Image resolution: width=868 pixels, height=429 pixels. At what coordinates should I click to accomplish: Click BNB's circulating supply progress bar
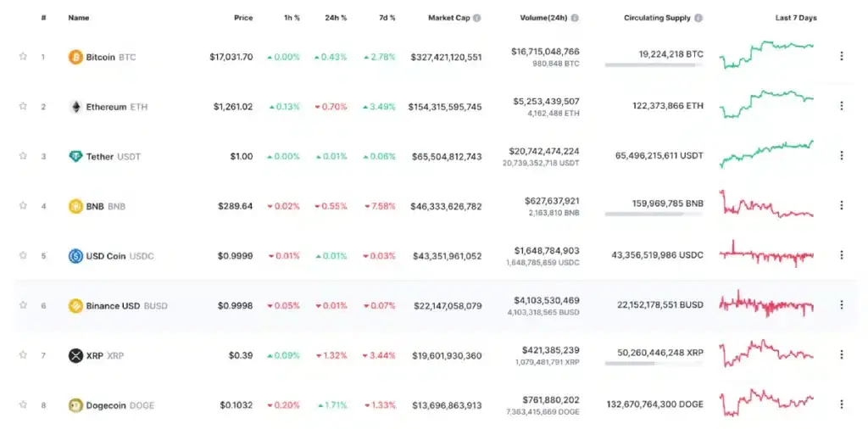(x=654, y=214)
